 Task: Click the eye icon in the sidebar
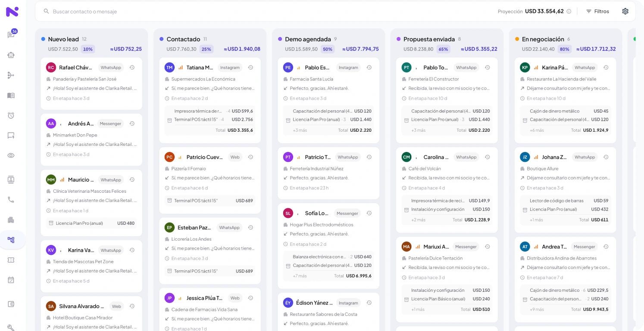click(11, 155)
